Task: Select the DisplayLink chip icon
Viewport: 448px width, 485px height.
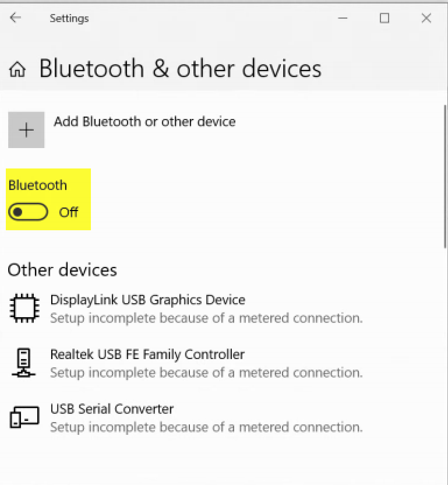Action: (x=24, y=308)
